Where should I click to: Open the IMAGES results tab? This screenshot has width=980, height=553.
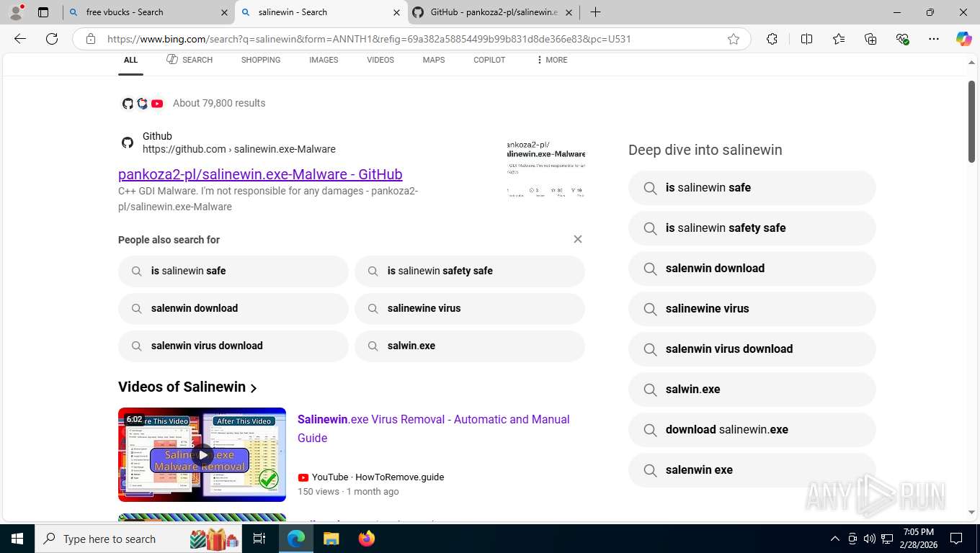324,60
